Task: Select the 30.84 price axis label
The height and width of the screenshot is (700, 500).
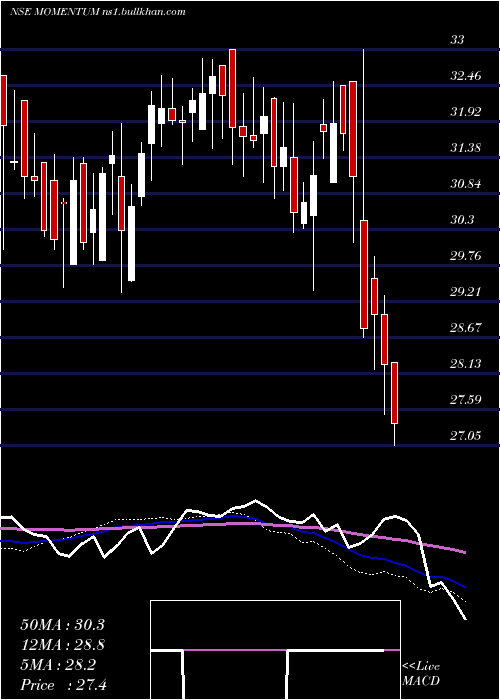Action: pyautogui.click(x=466, y=184)
